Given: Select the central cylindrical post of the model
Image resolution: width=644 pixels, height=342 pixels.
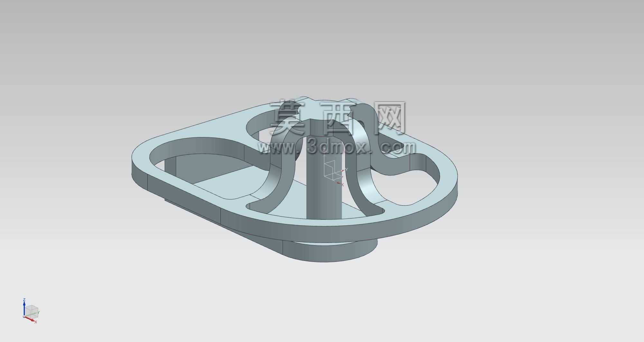Looking at the screenshot, I should (323, 179).
